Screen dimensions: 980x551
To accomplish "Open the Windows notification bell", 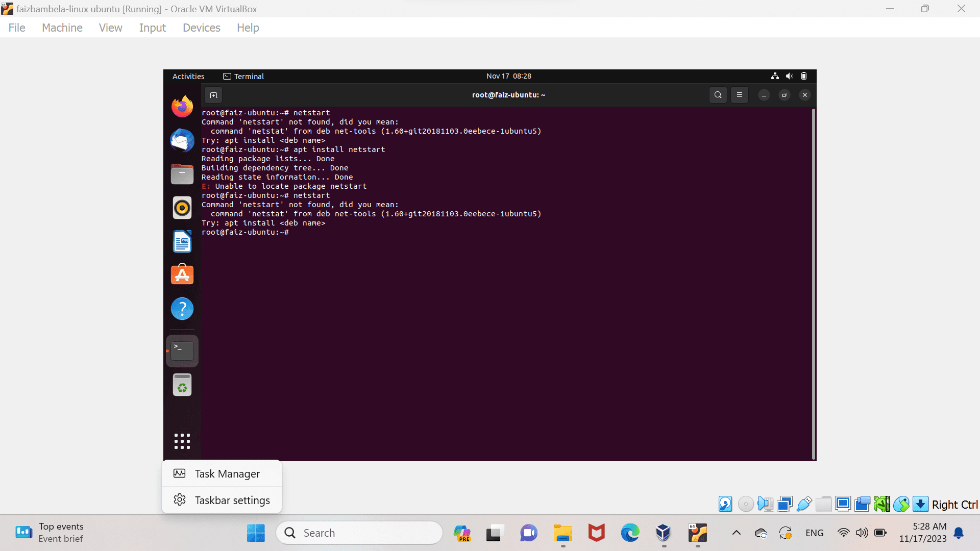I will (x=959, y=533).
